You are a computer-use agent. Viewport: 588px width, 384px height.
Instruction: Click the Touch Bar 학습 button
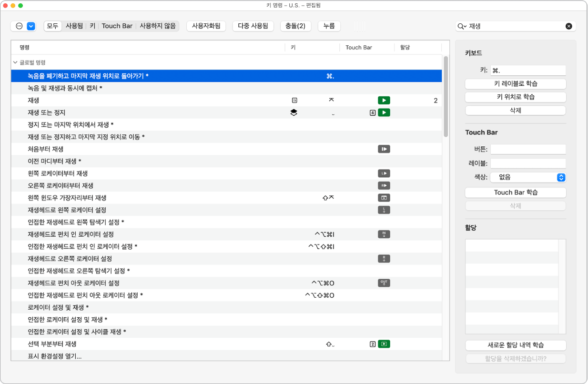tap(516, 192)
